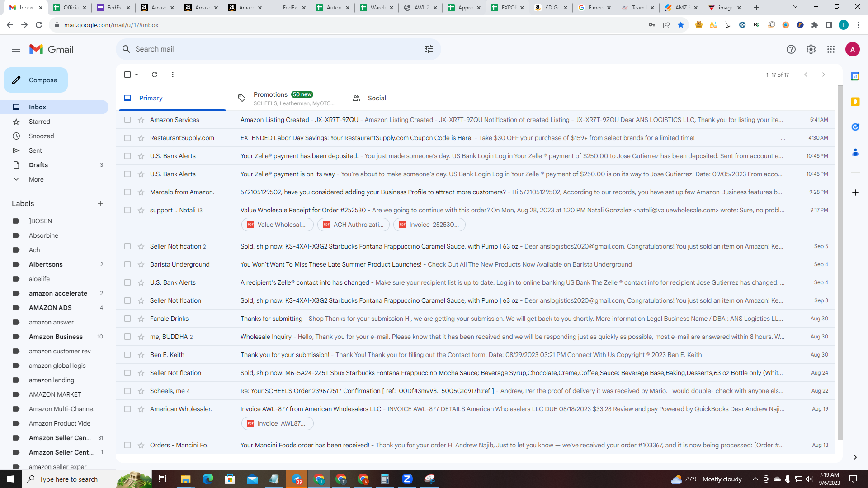Switch to the Promotions tab
Image resolution: width=868 pixels, height=488 pixels.
(x=287, y=98)
